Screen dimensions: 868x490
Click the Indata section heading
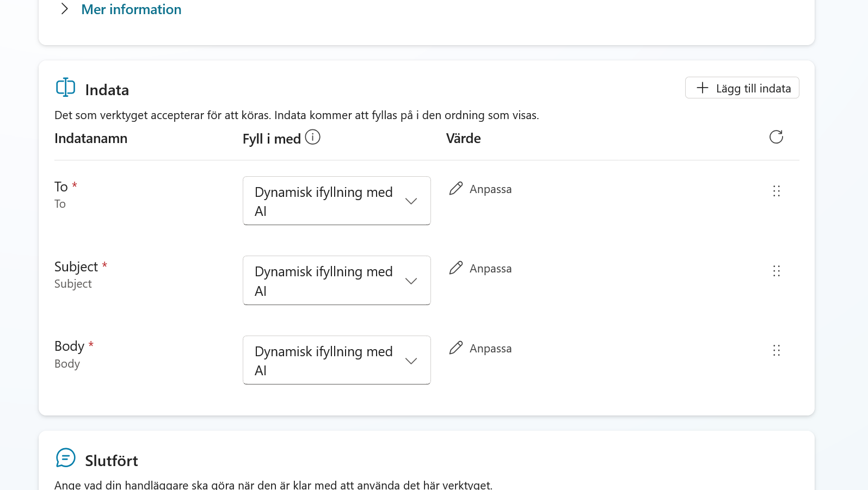coord(107,90)
